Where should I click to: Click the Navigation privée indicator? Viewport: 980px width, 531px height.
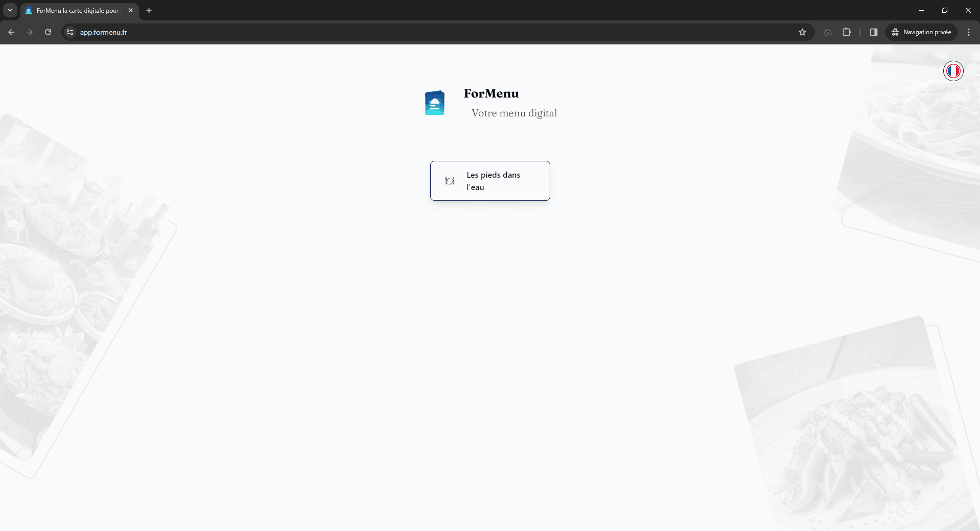(x=921, y=32)
